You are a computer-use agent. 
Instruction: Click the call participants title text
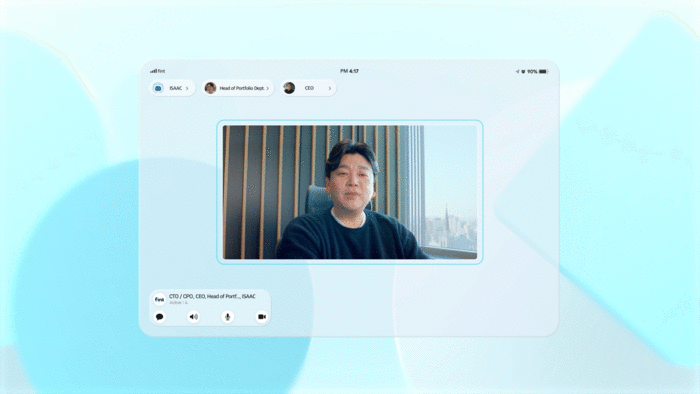[x=212, y=296]
